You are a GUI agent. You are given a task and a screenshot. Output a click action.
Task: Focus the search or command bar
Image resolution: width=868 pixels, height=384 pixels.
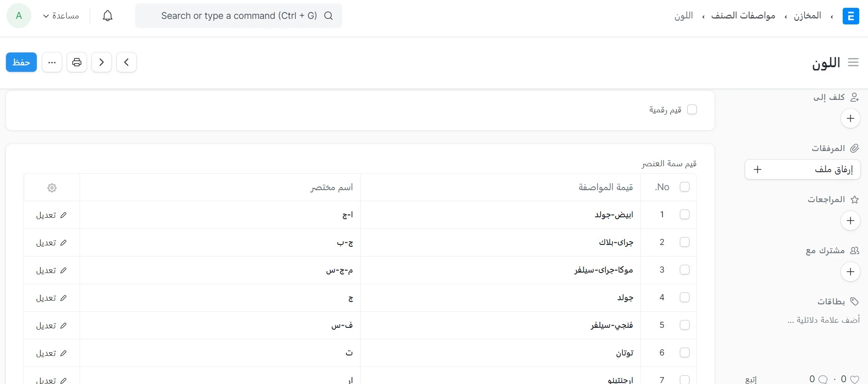click(239, 16)
